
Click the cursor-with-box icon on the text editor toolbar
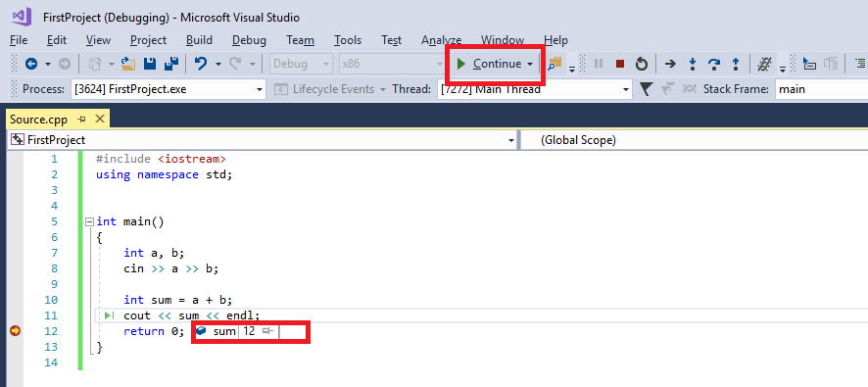(809, 65)
